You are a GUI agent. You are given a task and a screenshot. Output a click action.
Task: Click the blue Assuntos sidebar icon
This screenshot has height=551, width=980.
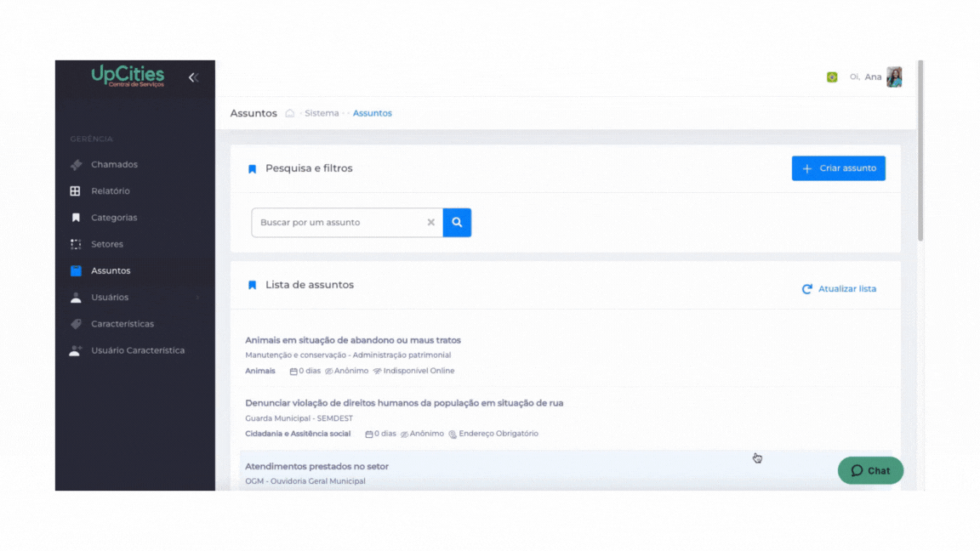[76, 270]
